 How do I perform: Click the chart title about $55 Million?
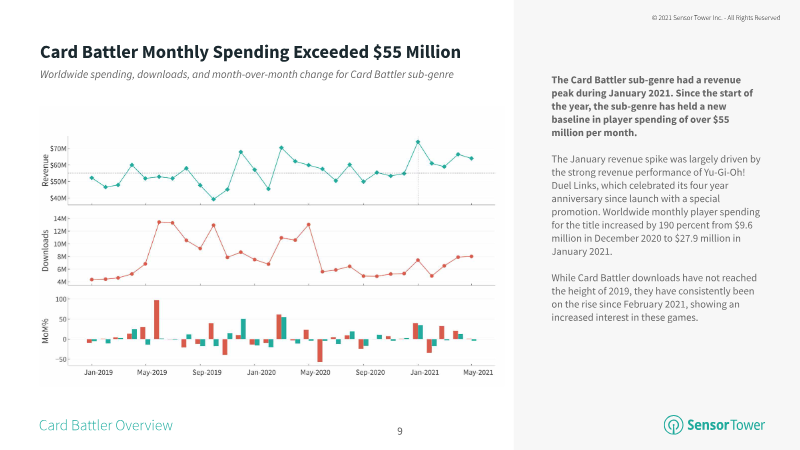(250, 52)
